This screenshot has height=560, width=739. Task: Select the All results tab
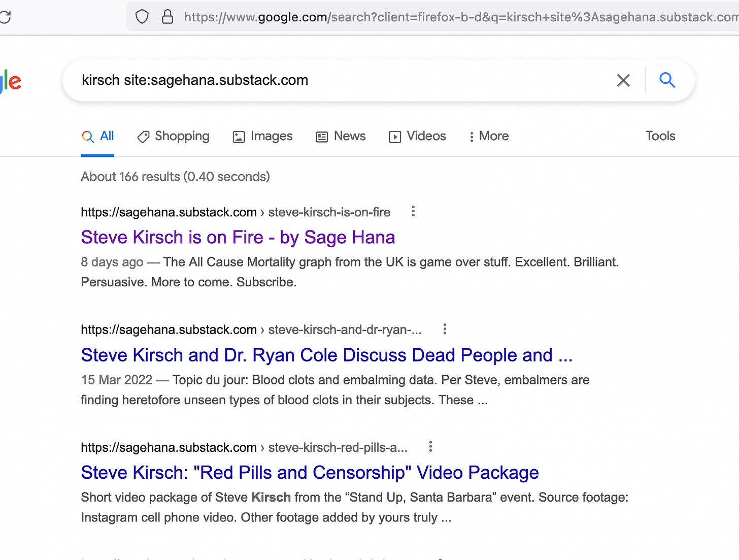[97, 136]
